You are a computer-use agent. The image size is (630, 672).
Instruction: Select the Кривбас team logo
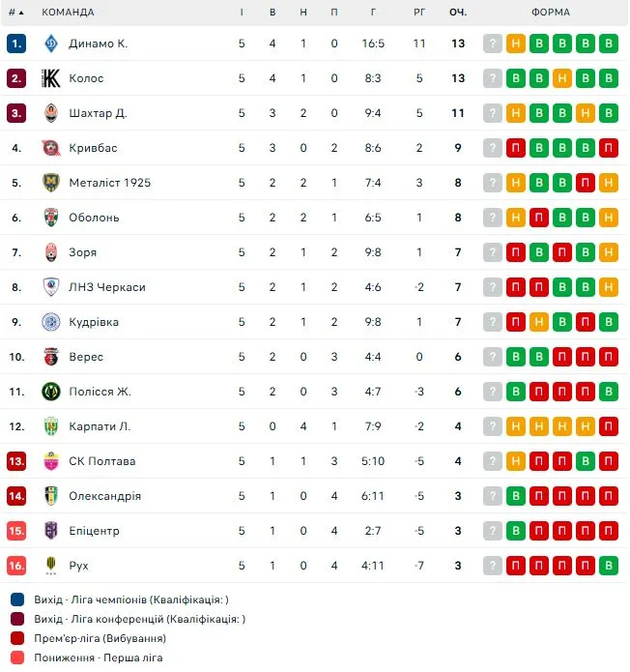[51, 148]
